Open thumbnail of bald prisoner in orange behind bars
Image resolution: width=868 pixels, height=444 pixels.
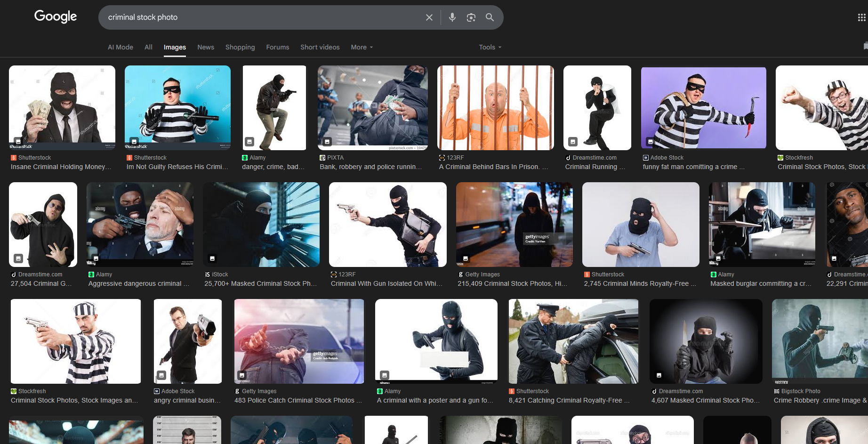click(496, 108)
